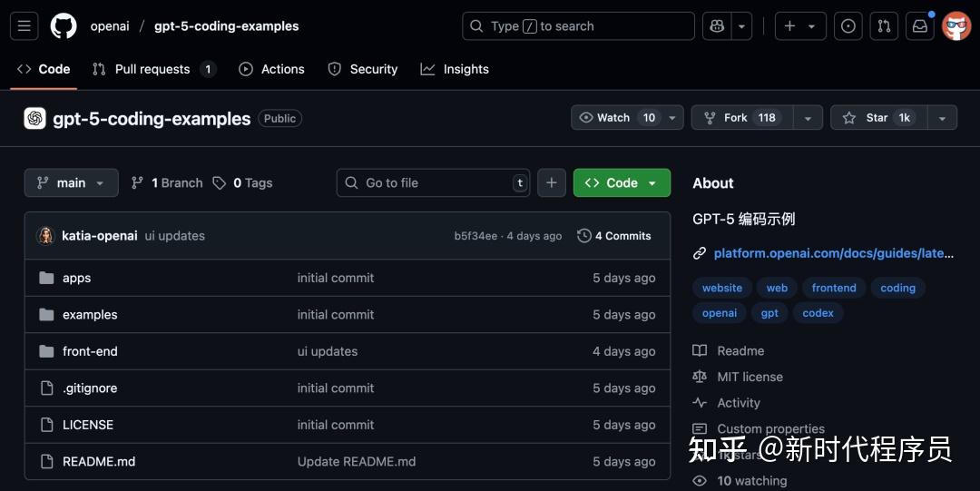Open the hamburger navigation menu

pyautogui.click(x=24, y=26)
